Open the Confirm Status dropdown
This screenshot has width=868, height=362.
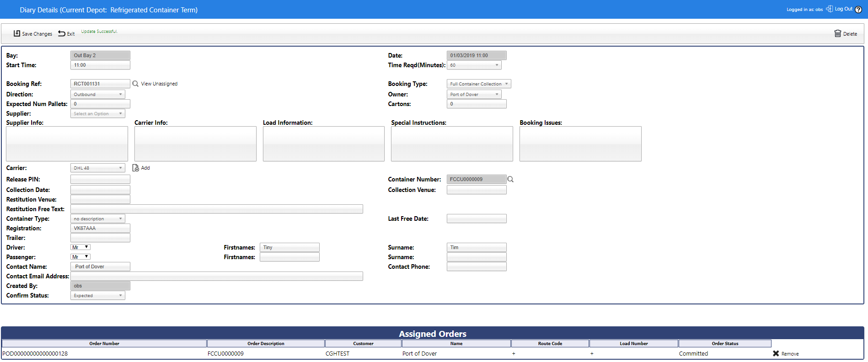97,295
